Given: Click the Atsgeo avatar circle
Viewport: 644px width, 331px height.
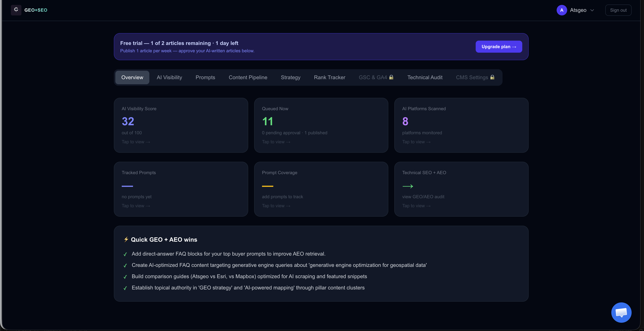Looking at the screenshot, I should pos(562,10).
